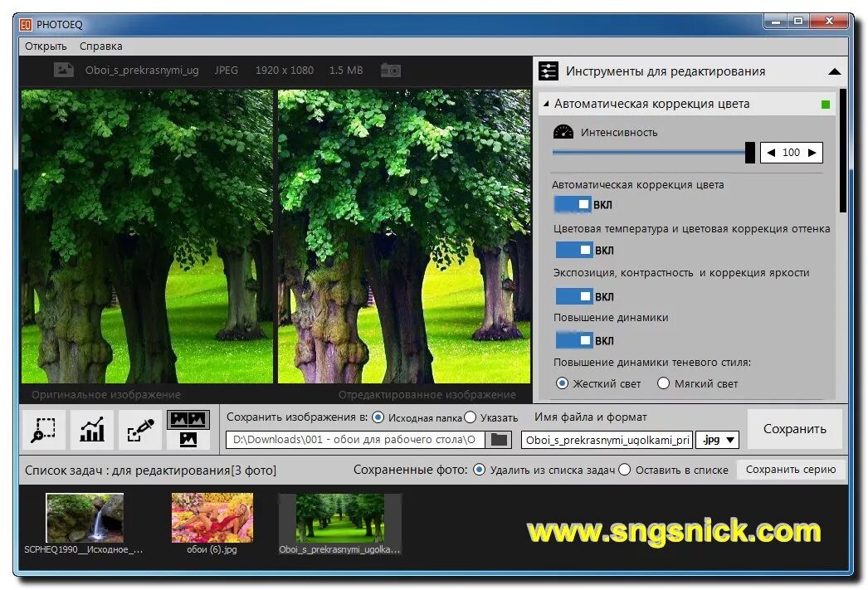The width and height of the screenshot is (868, 590).
Task: Select the zoom region tool icon
Action: coord(44,430)
